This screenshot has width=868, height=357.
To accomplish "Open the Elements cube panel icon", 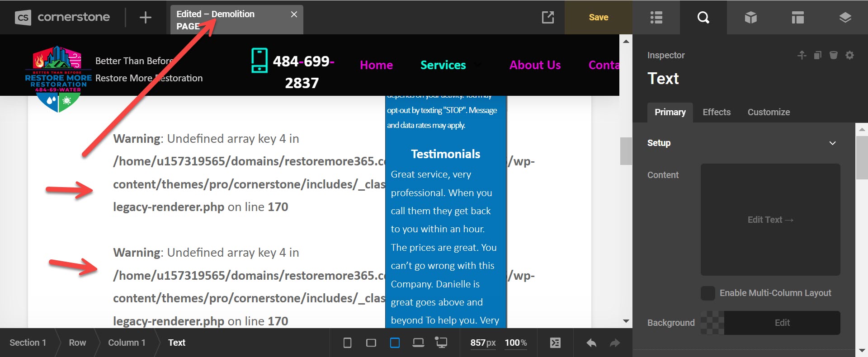I will (750, 18).
